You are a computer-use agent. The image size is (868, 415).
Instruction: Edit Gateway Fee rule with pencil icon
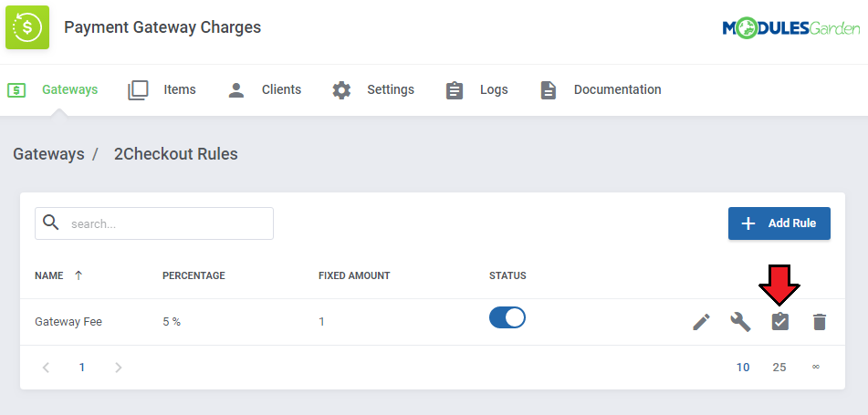click(701, 321)
